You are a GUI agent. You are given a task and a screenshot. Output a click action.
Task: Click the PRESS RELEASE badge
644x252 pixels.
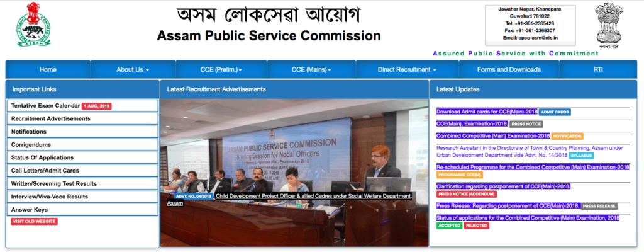pos(599,206)
